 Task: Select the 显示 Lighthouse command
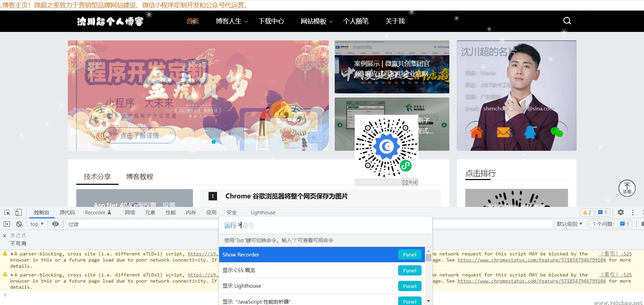pos(322,286)
